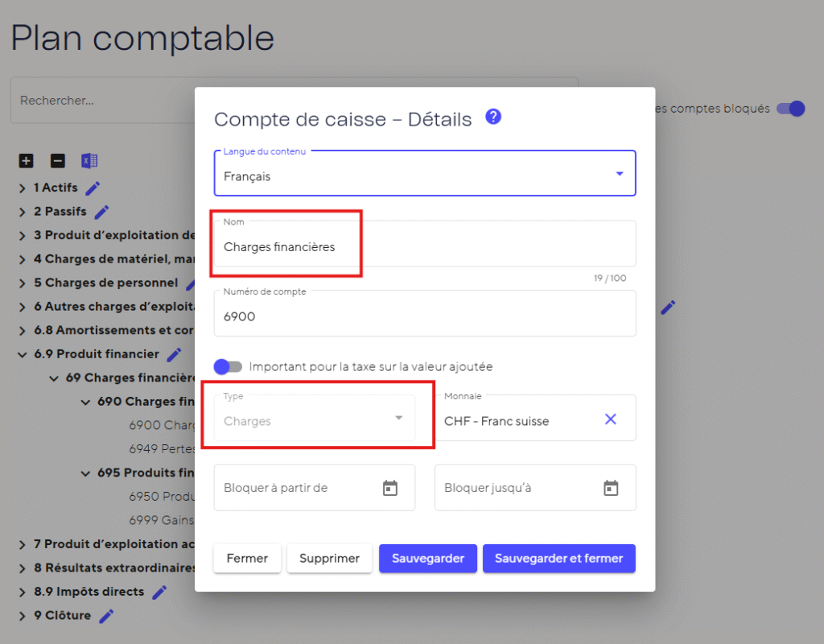Viewport: 824px width, 644px height.
Task: Click the collapse all minus icon
Action: (x=58, y=161)
